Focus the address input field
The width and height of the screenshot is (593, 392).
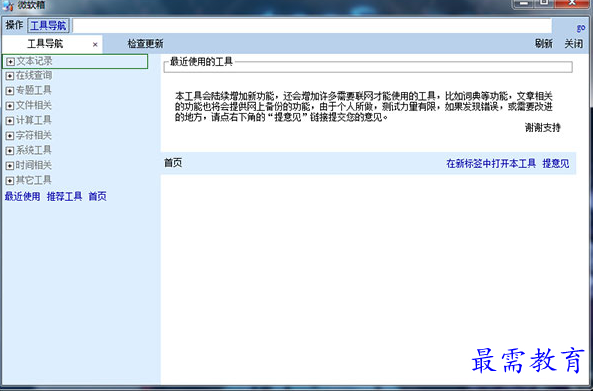pyautogui.click(x=312, y=26)
